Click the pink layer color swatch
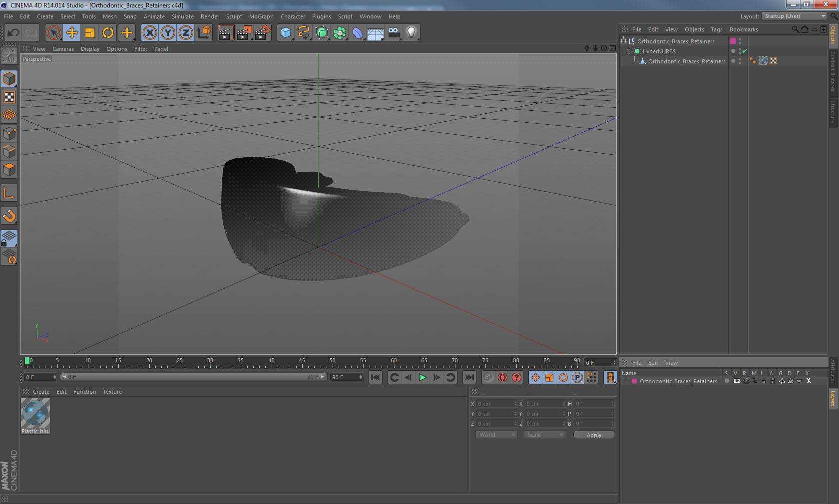Image resolution: width=839 pixels, height=504 pixels. [x=634, y=381]
